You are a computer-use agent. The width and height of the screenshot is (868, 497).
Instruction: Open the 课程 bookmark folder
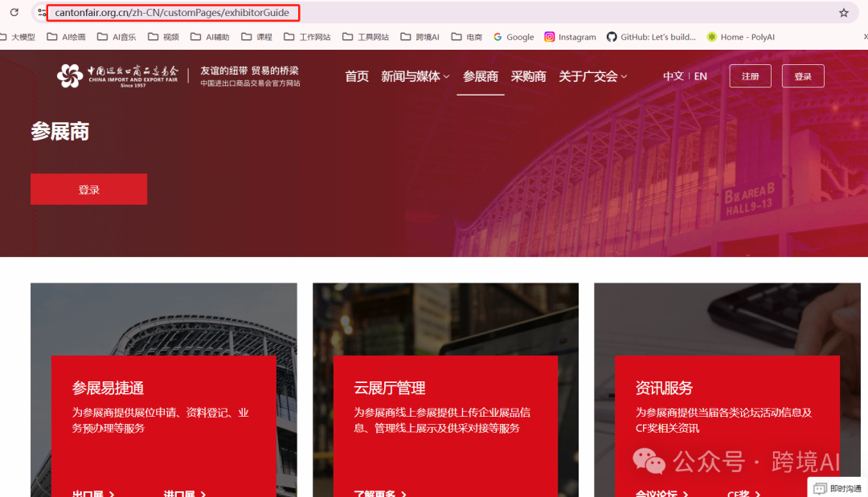pyautogui.click(x=257, y=37)
